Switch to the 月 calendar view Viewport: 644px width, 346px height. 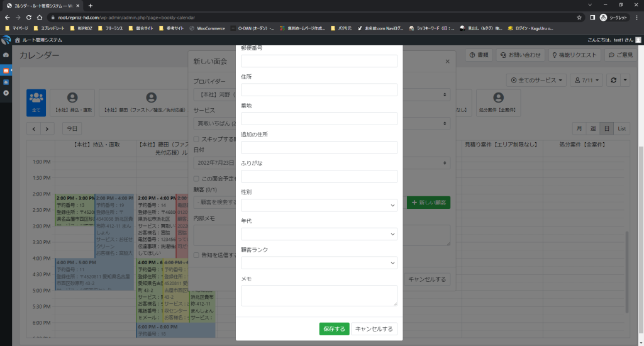(x=579, y=128)
